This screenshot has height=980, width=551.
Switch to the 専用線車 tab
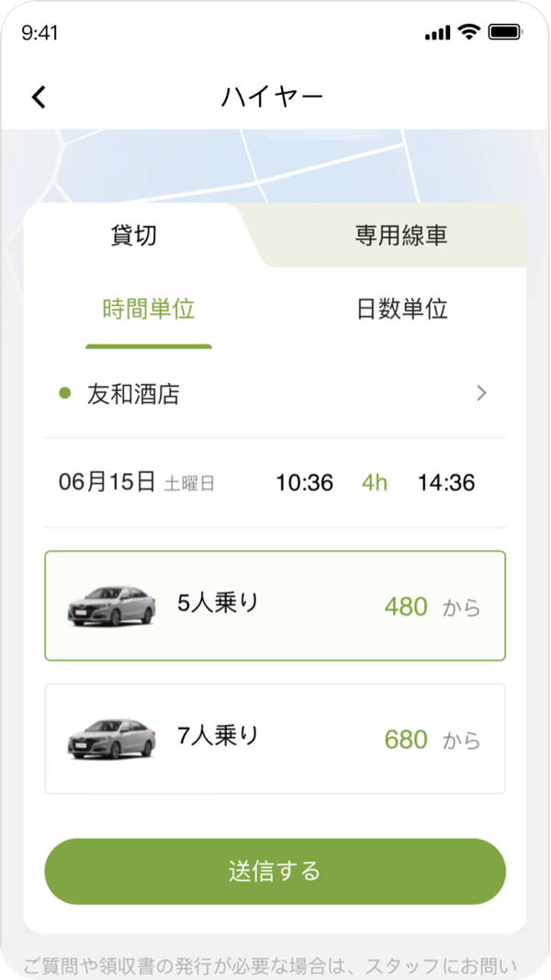(401, 235)
